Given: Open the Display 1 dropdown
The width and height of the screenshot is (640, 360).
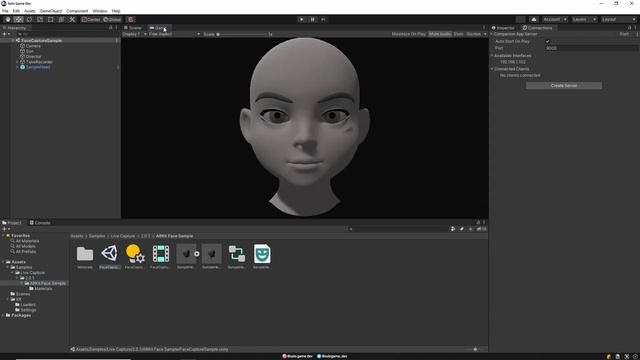Looking at the screenshot, I should tap(135, 34).
